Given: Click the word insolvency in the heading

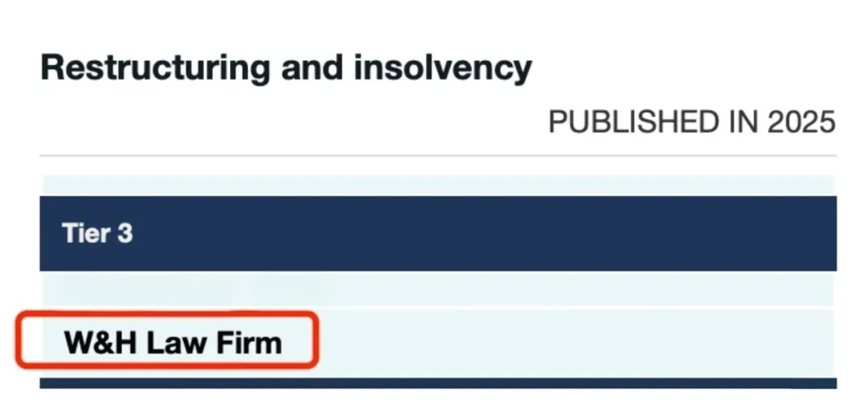Looking at the screenshot, I should (443, 69).
